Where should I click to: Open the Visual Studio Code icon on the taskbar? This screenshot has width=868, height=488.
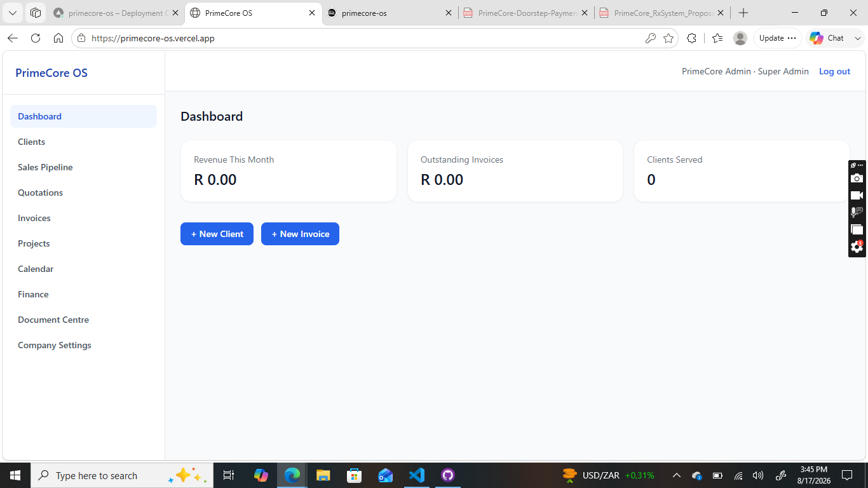(417, 475)
